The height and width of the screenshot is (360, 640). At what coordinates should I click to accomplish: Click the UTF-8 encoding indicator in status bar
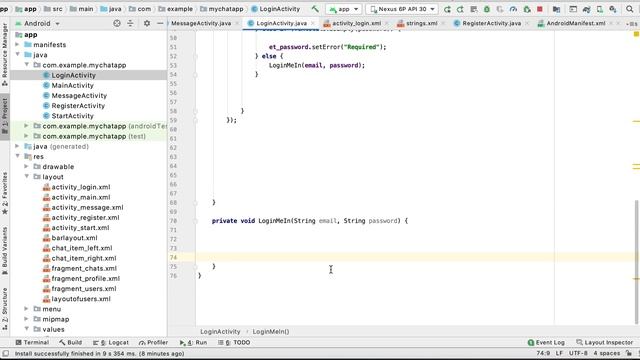[578, 353]
